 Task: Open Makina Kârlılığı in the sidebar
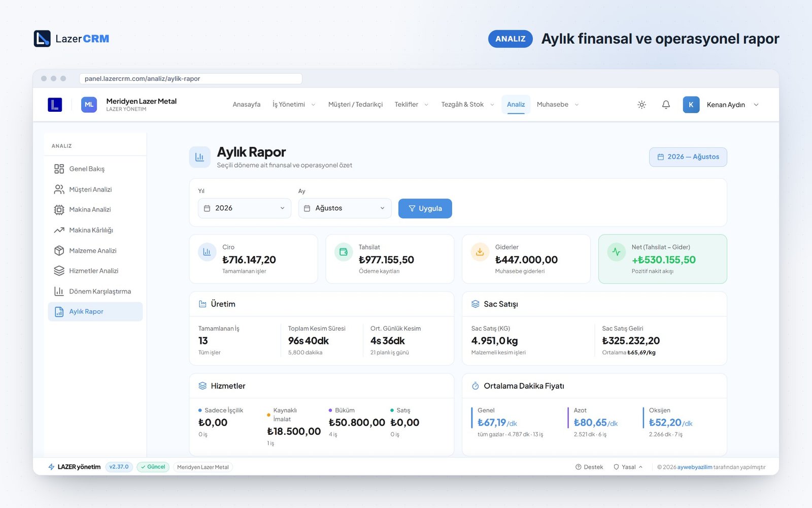point(95,230)
